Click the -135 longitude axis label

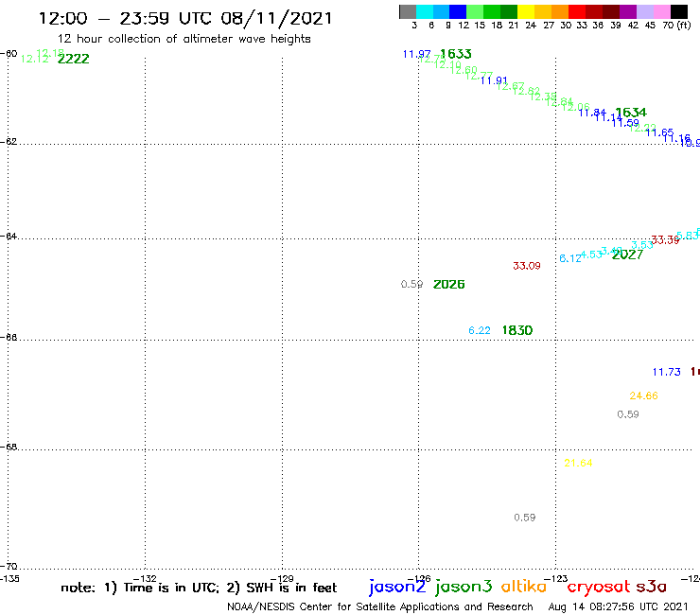tap(9, 579)
